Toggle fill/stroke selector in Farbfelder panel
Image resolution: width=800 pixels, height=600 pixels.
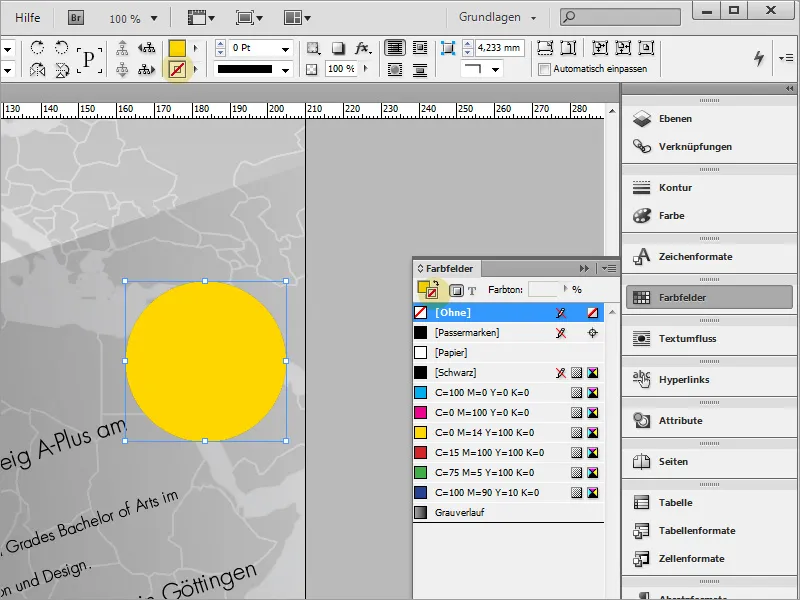pos(428,289)
